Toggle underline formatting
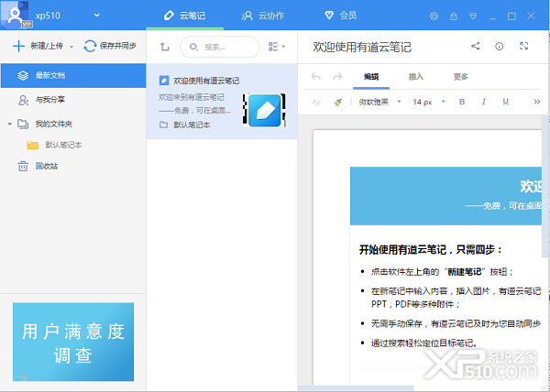This screenshot has height=392, width=550. (x=505, y=102)
